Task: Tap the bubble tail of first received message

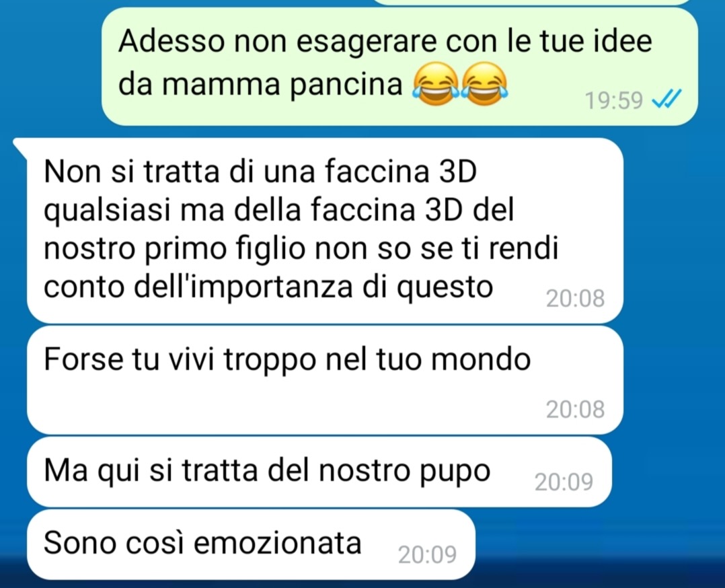Action: click(21, 146)
